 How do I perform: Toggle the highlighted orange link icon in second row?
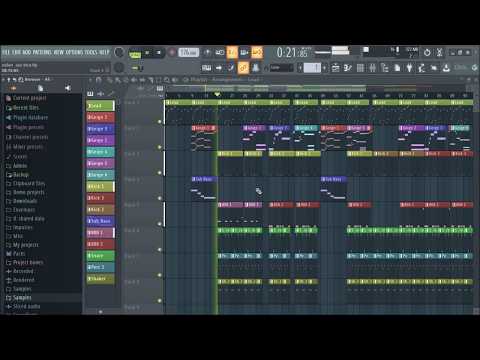243,68
